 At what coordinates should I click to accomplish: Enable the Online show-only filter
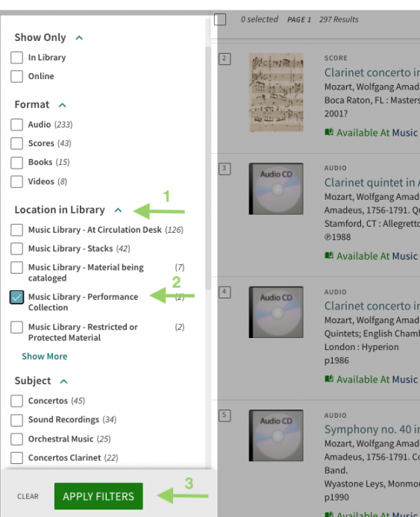pyautogui.click(x=17, y=76)
